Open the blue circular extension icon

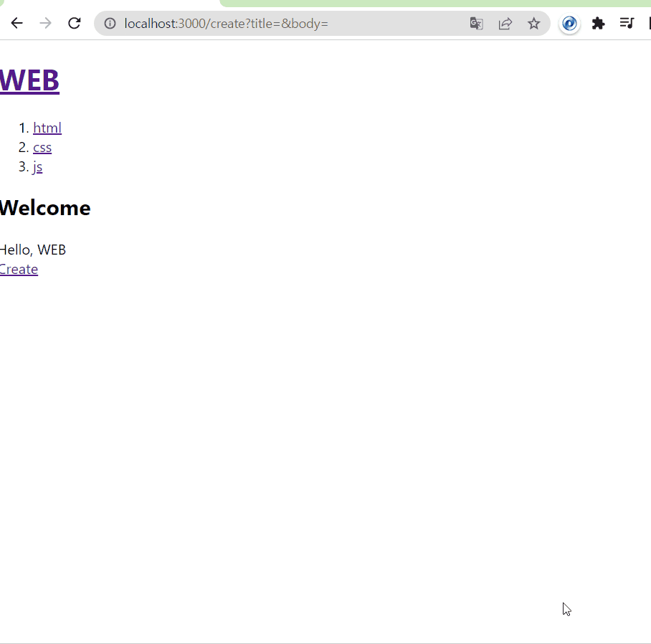(569, 23)
